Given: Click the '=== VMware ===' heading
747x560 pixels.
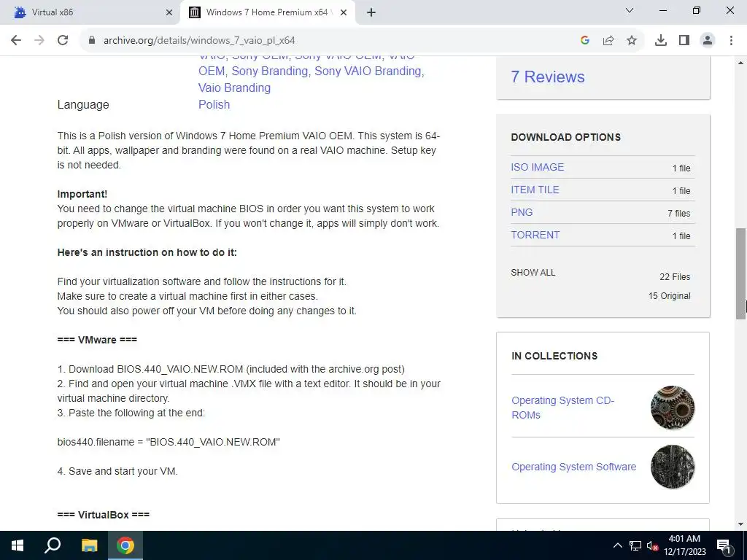Looking at the screenshot, I should (97, 340).
